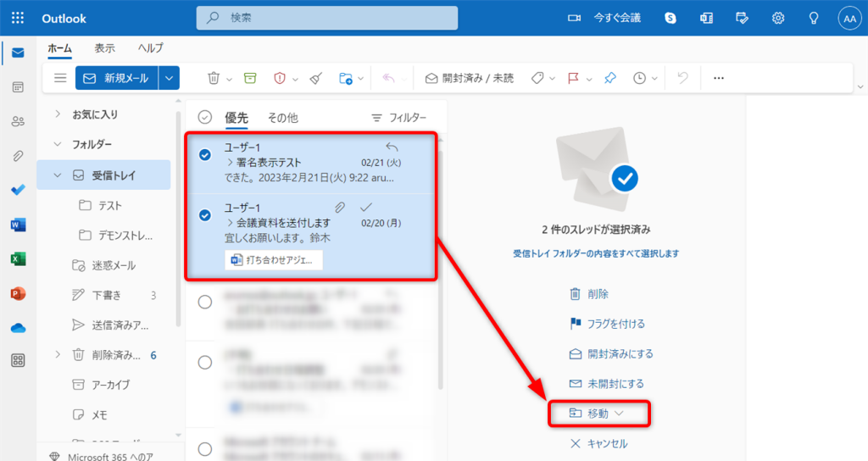Switch to the その他 inbox tab
Screen dimensions: 868x461
pos(283,117)
